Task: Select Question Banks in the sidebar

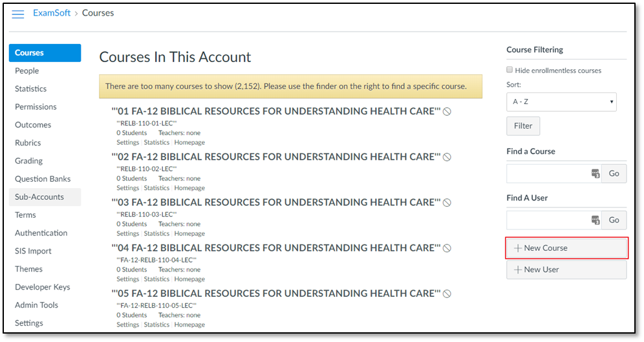Action: (x=43, y=179)
